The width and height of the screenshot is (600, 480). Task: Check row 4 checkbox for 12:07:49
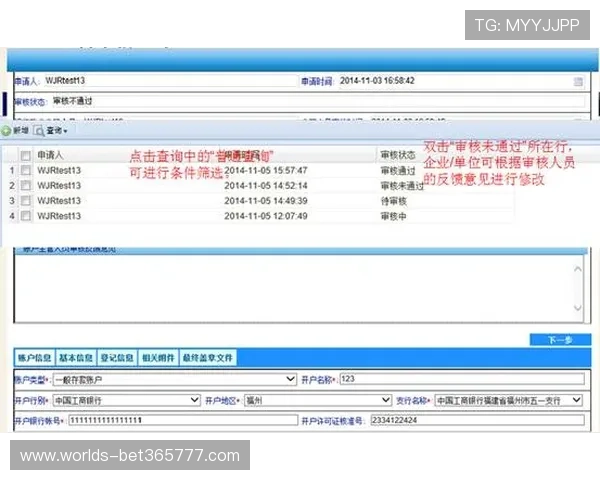tap(26, 216)
